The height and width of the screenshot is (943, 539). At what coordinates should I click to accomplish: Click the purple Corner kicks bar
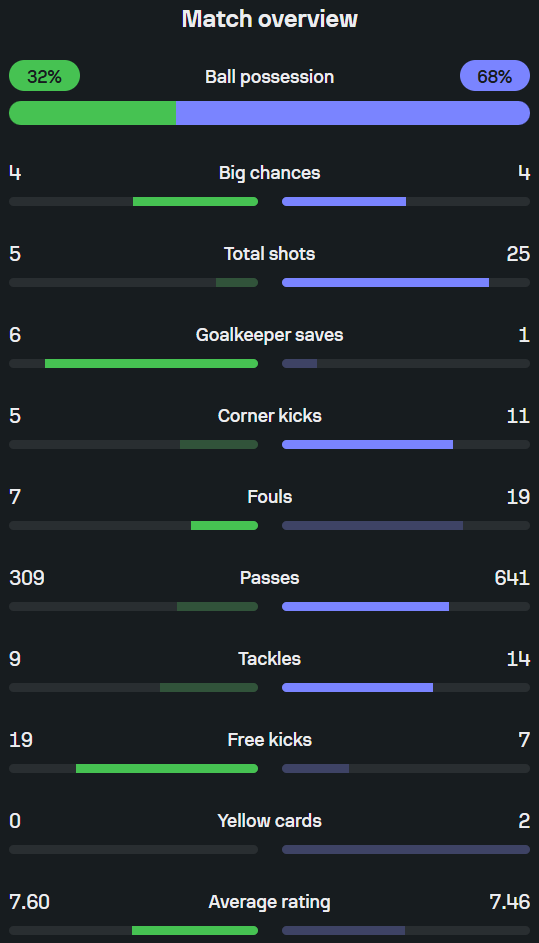(x=368, y=444)
